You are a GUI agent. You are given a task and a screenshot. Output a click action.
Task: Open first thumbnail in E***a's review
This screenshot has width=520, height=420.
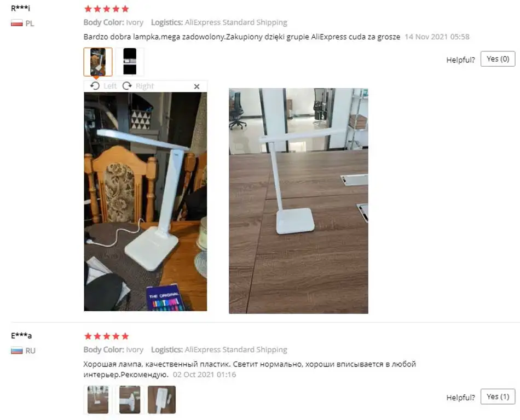pyautogui.click(x=98, y=400)
